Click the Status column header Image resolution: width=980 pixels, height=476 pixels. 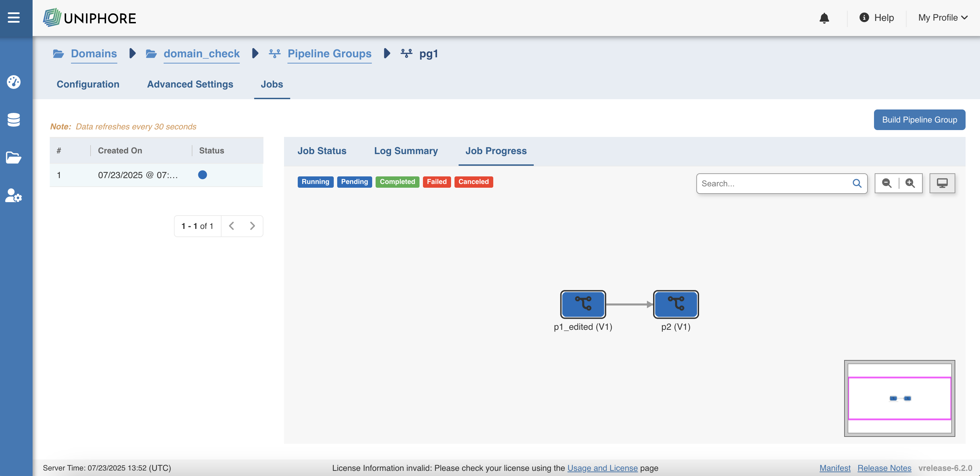click(x=212, y=151)
